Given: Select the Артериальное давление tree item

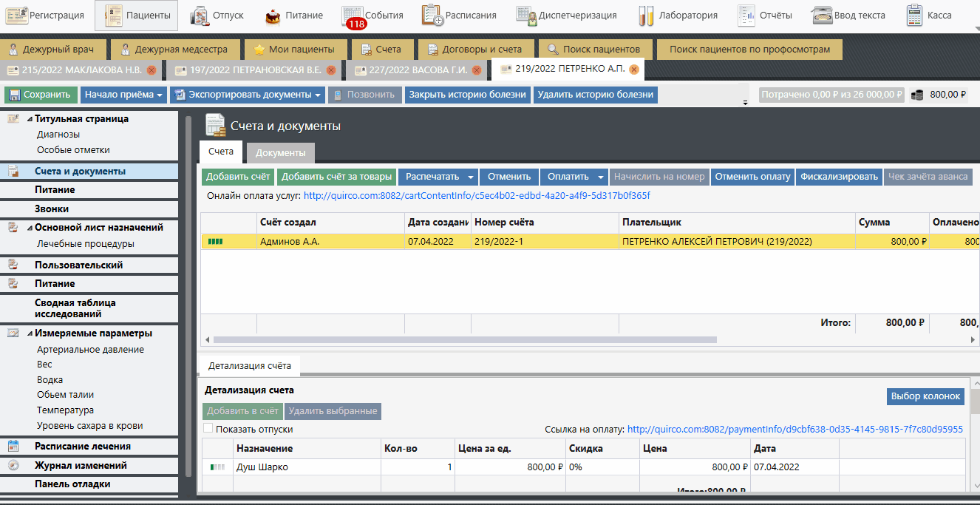Looking at the screenshot, I should [90, 350].
